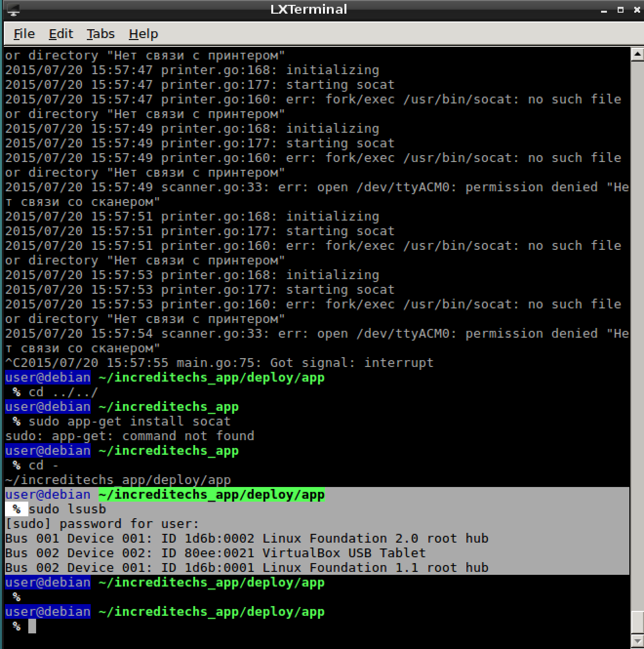
Task: Click the 'sudo app-get install socat' command
Action: tap(129, 421)
